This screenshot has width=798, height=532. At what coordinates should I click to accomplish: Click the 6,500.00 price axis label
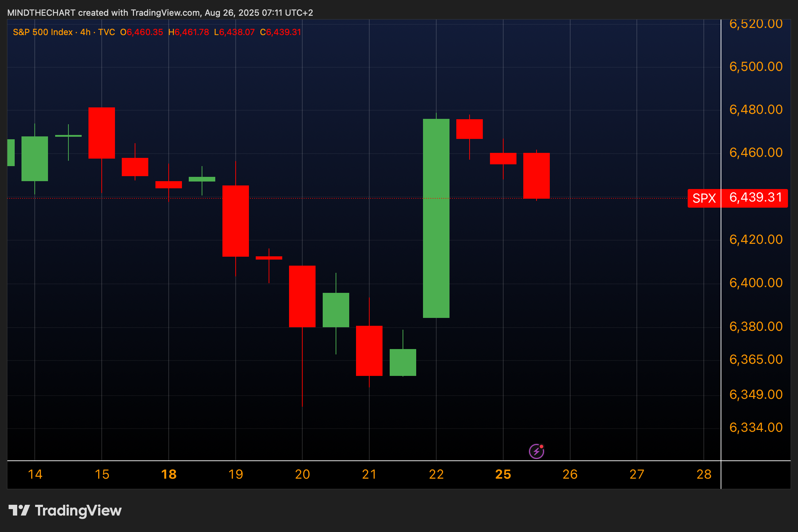coord(756,67)
